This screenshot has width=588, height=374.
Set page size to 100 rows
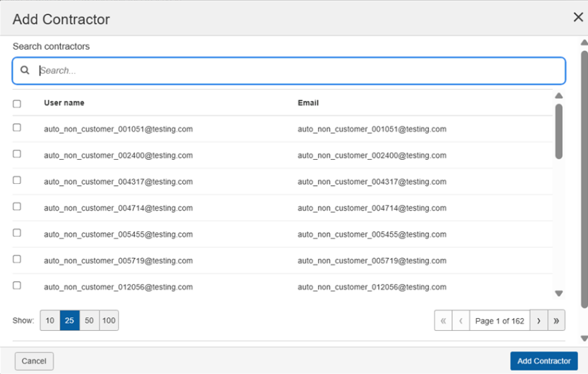coord(109,321)
